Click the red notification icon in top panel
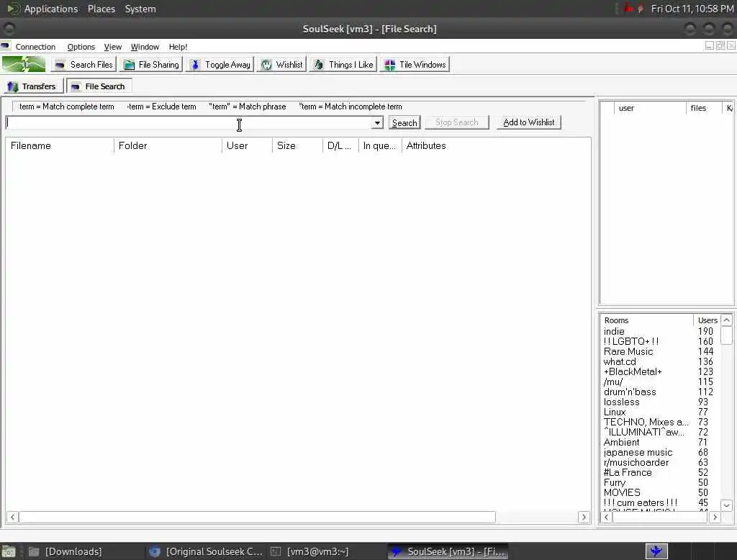This screenshot has height=560, width=737. pyautogui.click(x=629, y=9)
